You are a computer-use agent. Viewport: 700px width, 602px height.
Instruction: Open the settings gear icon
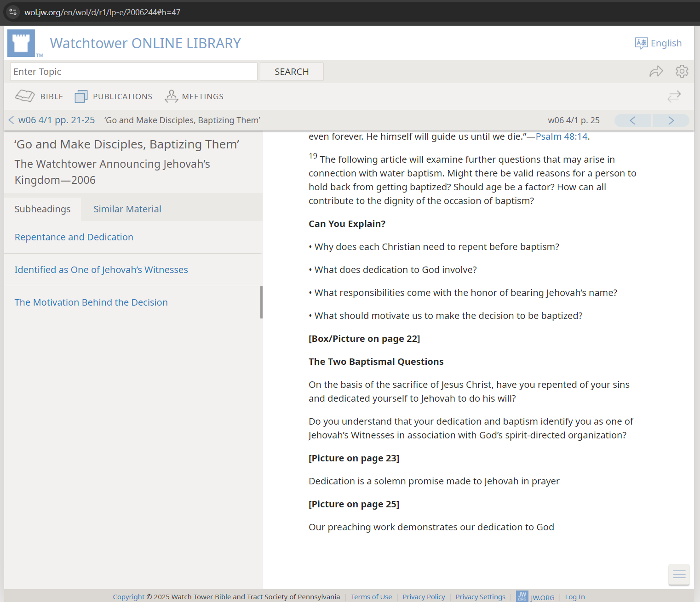(x=682, y=72)
